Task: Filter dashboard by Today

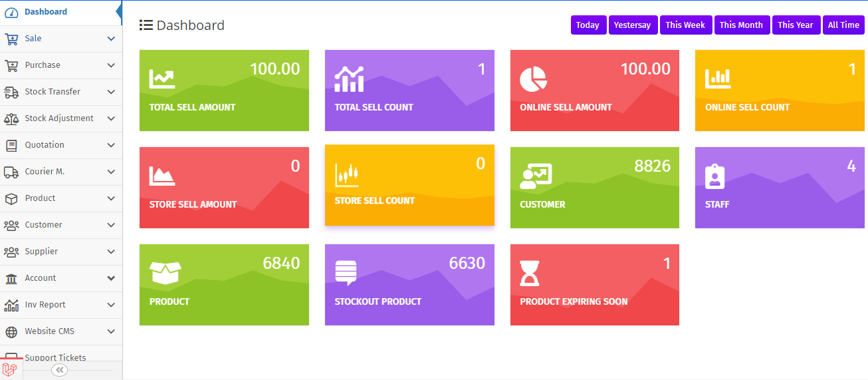Action: 588,25
